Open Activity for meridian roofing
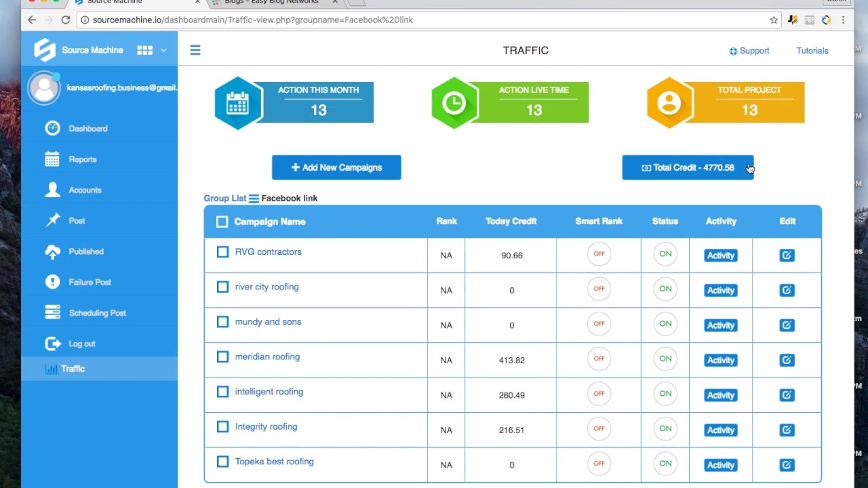This screenshot has height=488, width=868. tap(720, 361)
